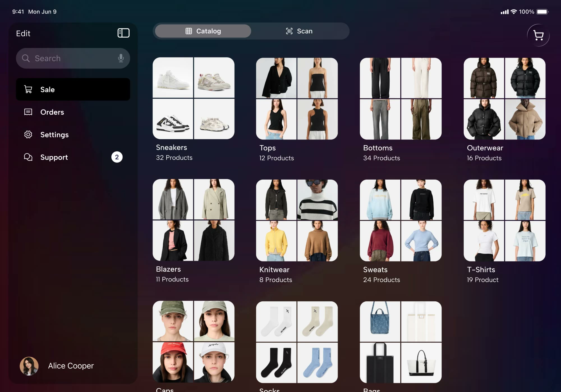Click the Support chat bubbles icon
This screenshot has height=392, width=561.
coord(28,157)
